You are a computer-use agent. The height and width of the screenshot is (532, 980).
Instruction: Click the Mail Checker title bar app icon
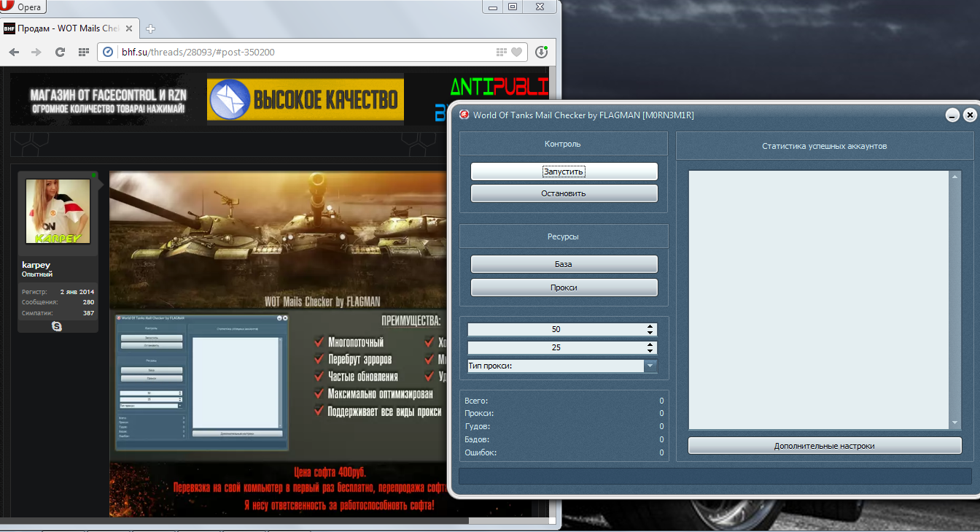(464, 115)
